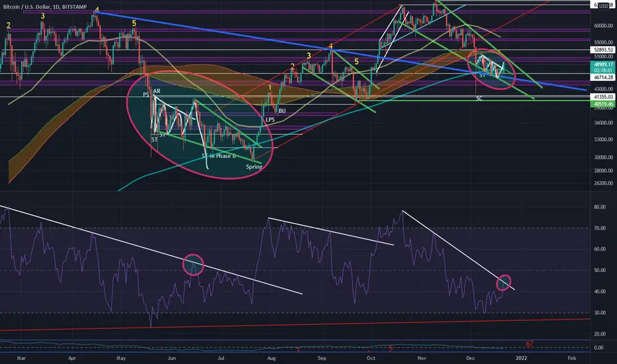Select the green 40519.46 price label
Image resolution: width=617 pixels, height=364 pixels.
tap(603, 105)
